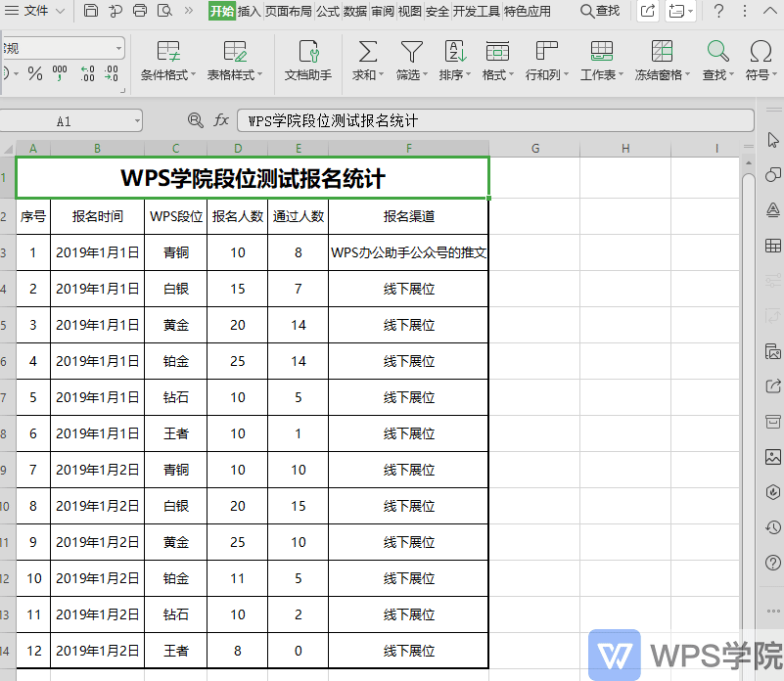Viewport: 784px width, 681px height.
Task: Open Print Preview icon in the top toolbar
Action: (164, 11)
